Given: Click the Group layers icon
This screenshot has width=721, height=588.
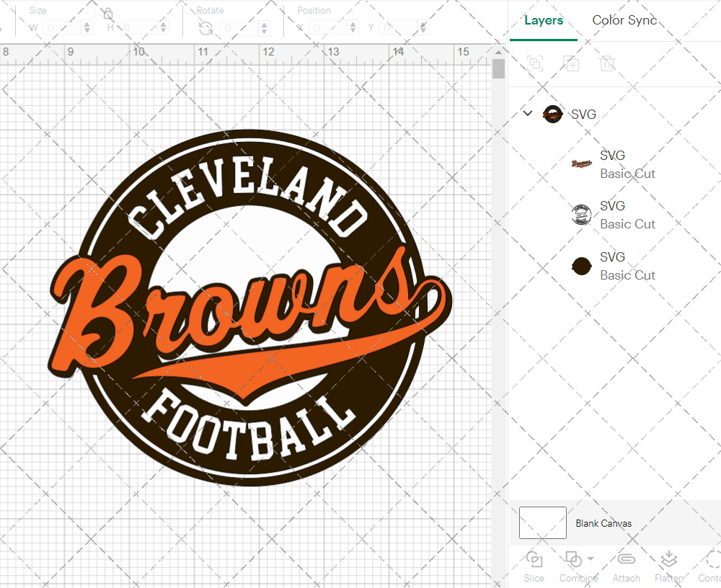Looking at the screenshot, I should pyautogui.click(x=535, y=63).
